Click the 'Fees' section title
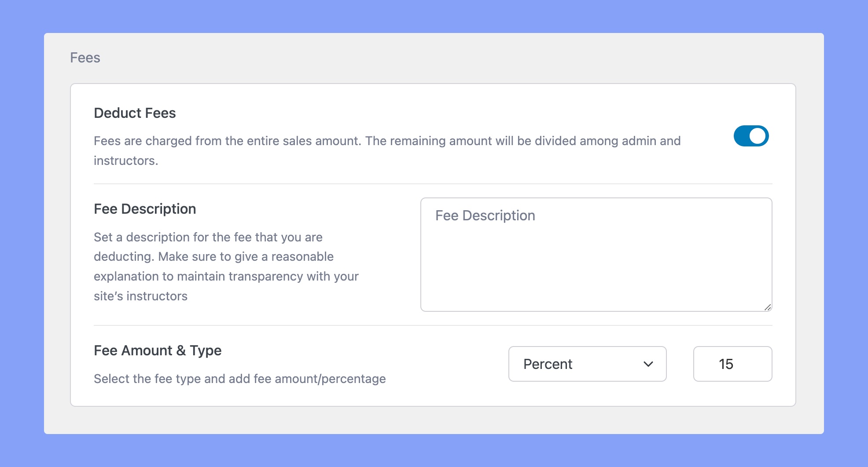This screenshot has width=868, height=467. point(85,58)
